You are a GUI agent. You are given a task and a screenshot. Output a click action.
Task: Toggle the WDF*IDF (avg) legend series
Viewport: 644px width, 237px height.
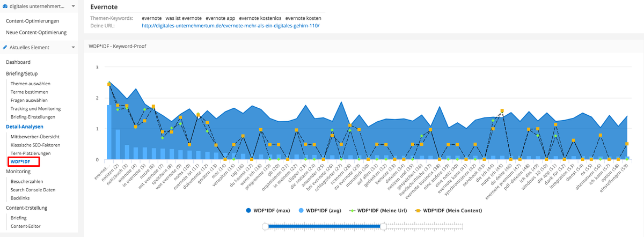click(x=320, y=210)
